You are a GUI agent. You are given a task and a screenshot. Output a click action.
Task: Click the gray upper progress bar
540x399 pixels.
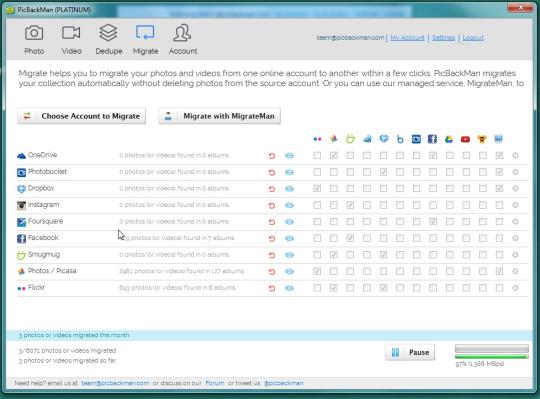click(492, 348)
